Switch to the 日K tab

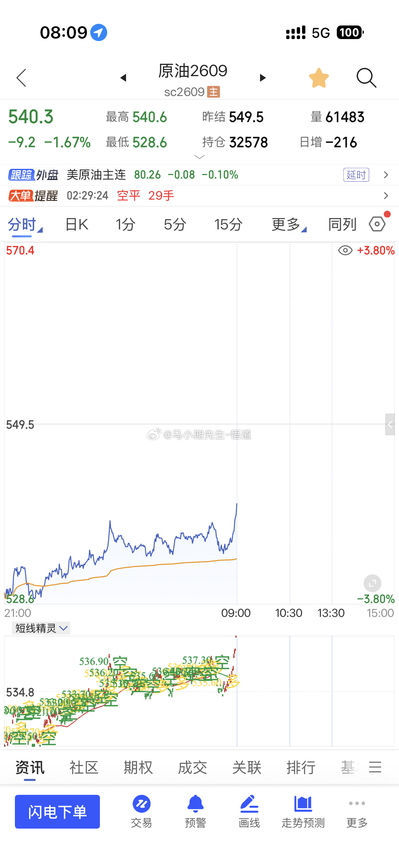[x=77, y=224]
